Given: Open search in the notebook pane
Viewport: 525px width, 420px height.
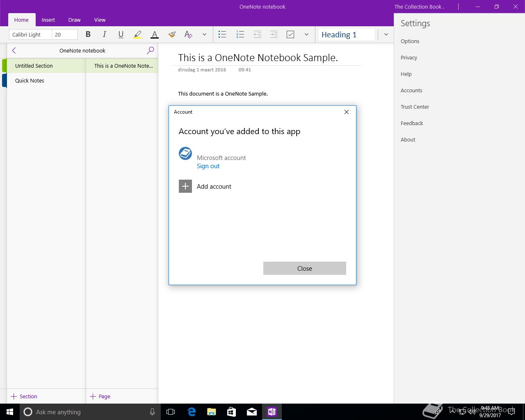Looking at the screenshot, I should (151, 50).
